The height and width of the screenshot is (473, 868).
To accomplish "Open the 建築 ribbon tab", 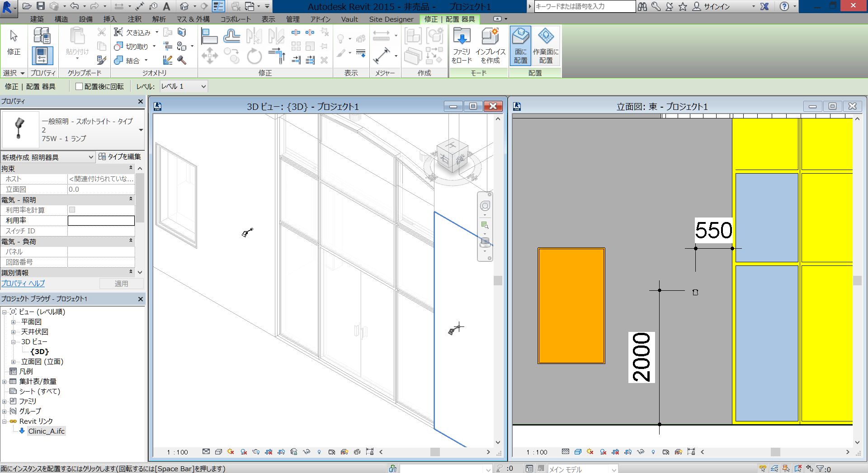I will click(x=37, y=19).
